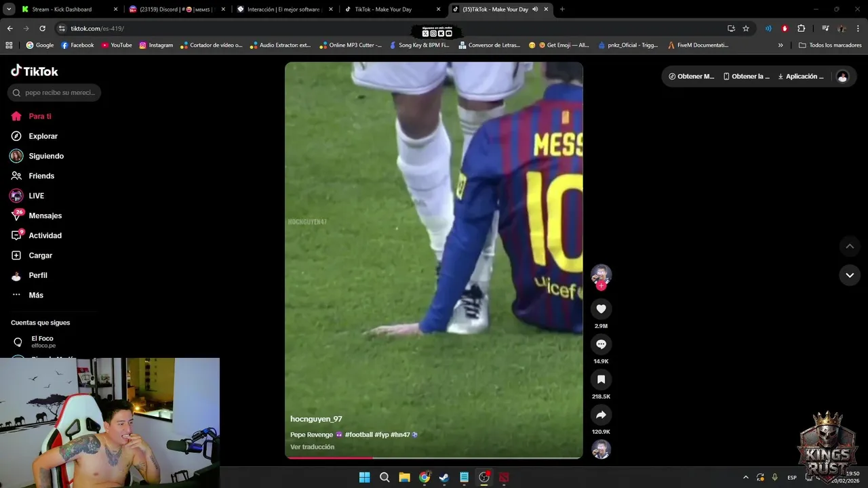
Task: Reload the page
Action: pyautogui.click(x=42, y=28)
